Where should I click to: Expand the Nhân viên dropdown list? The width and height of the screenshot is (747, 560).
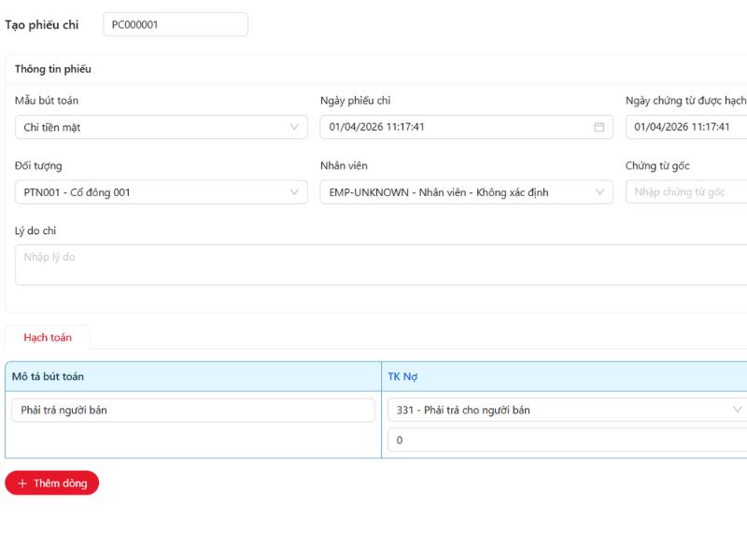click(466, 192)
